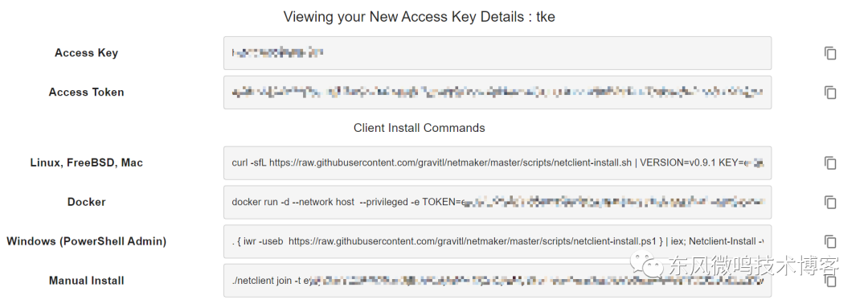This screenshot has width=868, height=304.
Task: Click the Linux, FreeBSD, Mac label
Action: click(x=86, y=162)
